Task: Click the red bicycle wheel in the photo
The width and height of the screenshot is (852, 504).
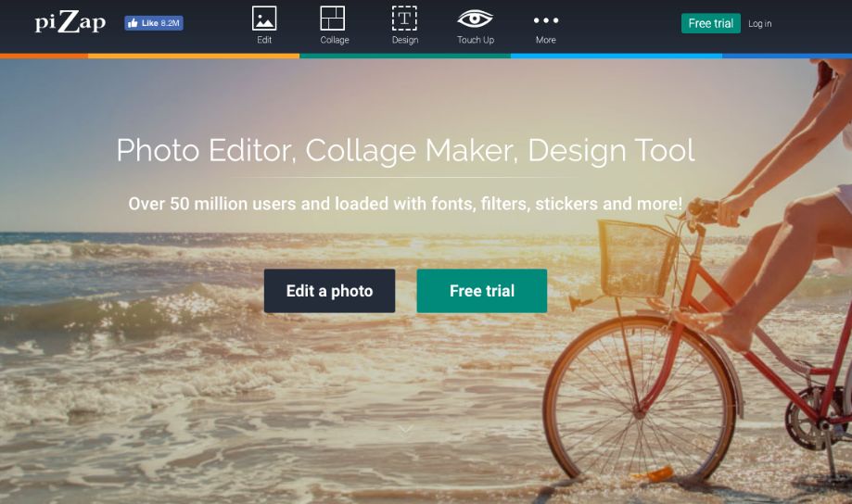Action: [x=640, y=399]
